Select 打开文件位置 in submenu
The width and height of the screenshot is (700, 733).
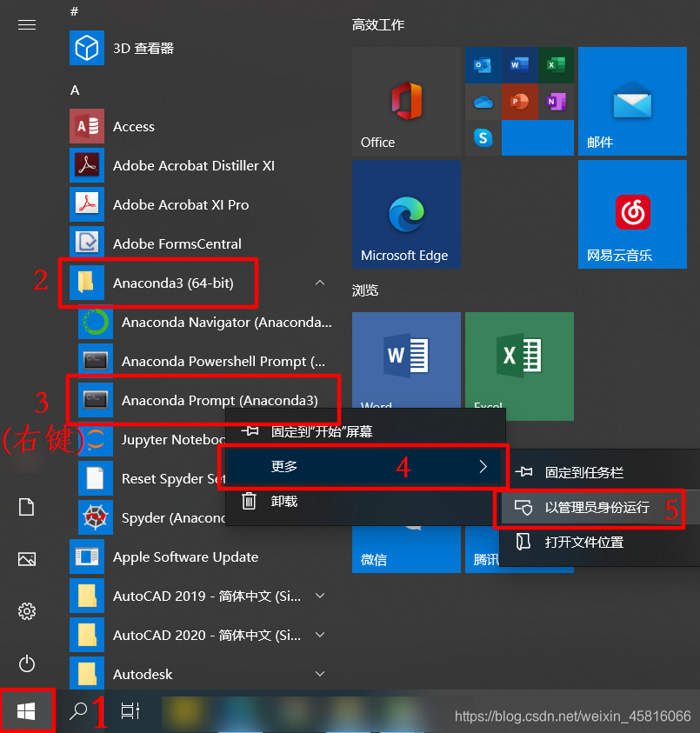click(x=600, y=543)
